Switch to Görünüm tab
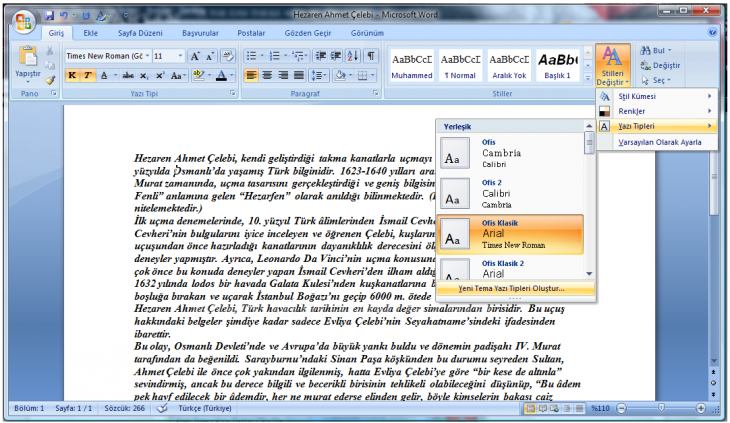The width and height of the screenshot is (730, 423). pyautogui.click(x=367, y=33)
